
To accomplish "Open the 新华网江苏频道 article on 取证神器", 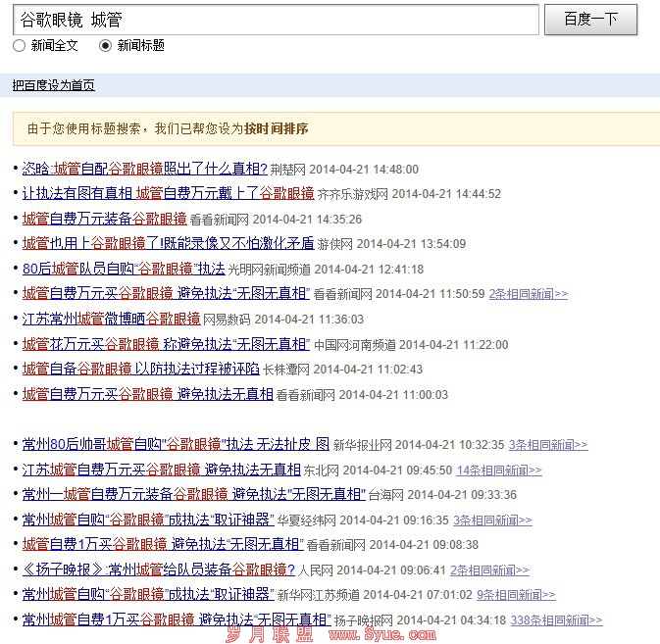I will [x=148, y=594].
